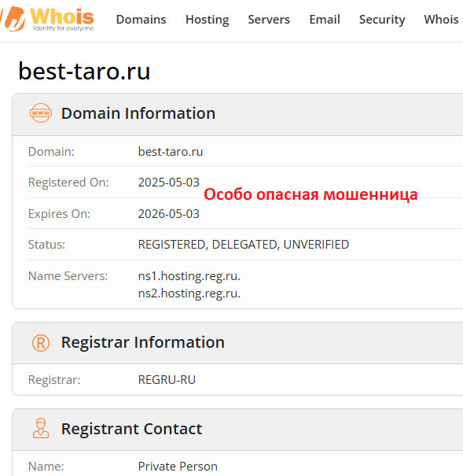Select registered date 2025-05-03

point(168,183)
